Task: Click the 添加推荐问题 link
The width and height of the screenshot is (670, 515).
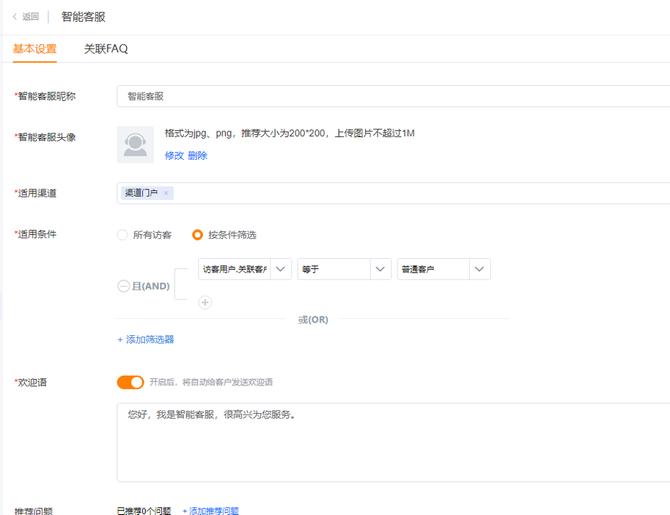Action: click(x=210, y=510)
